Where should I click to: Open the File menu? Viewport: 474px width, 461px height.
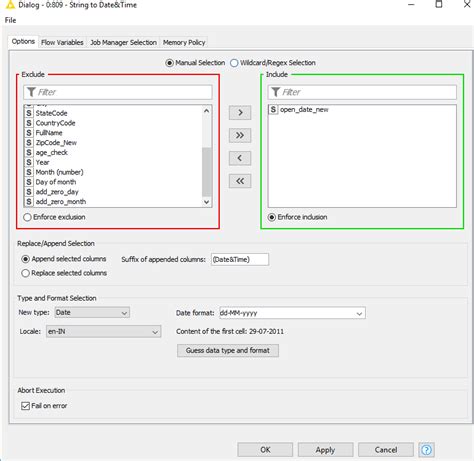pos(10,20)
